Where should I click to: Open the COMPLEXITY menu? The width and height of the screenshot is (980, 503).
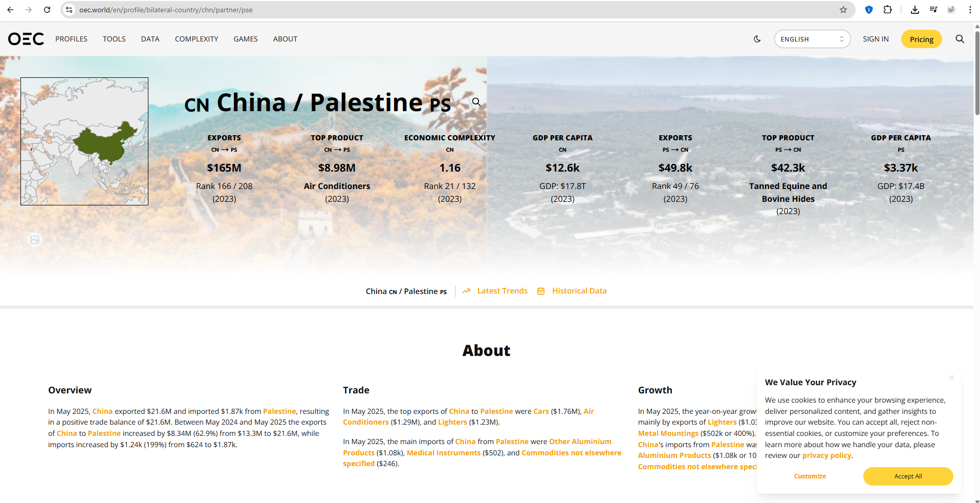[x=197, y=39]
